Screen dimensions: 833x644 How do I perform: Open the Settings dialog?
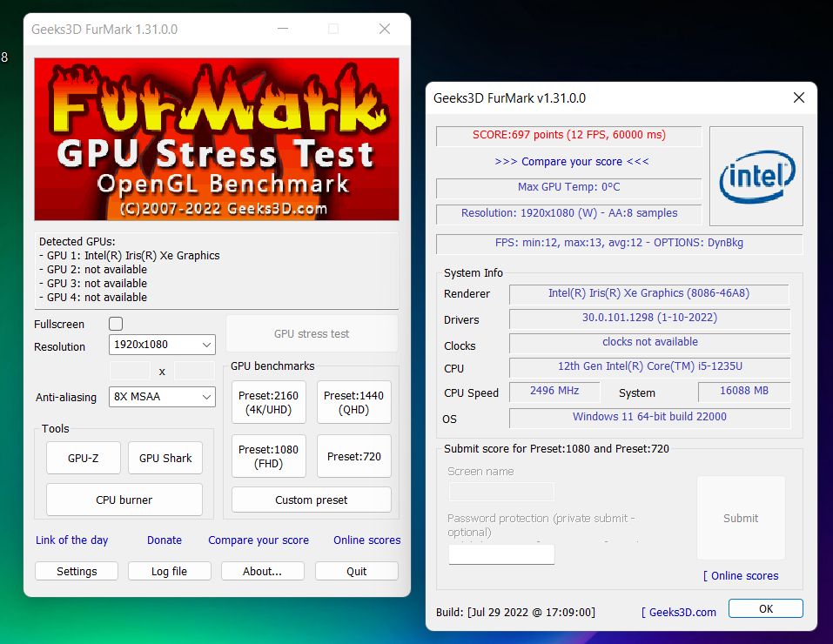point(77,571)
